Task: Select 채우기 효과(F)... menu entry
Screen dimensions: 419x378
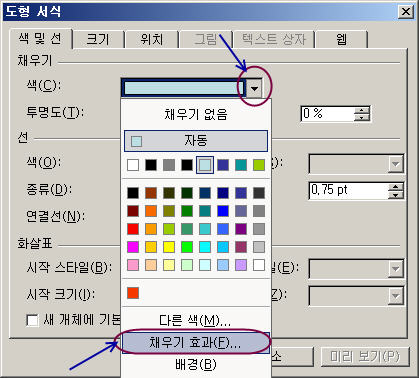Action: coord(195,342)
